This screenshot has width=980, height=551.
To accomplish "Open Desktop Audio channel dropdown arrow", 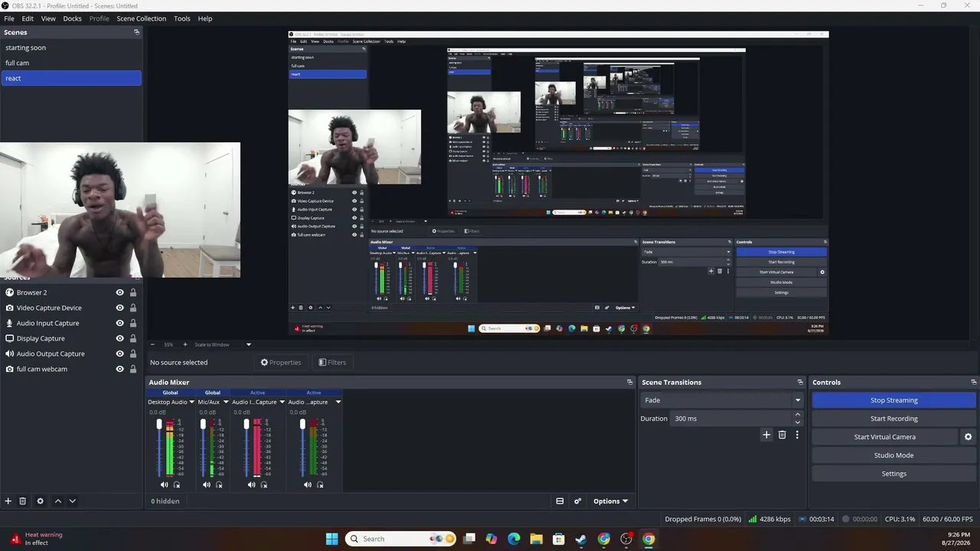I will click(x=192, y=402).
